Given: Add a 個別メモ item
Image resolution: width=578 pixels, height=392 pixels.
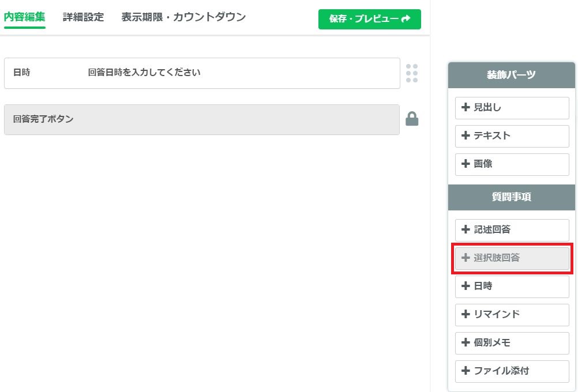Looking at the screenshot, I should tap(512, 343).
